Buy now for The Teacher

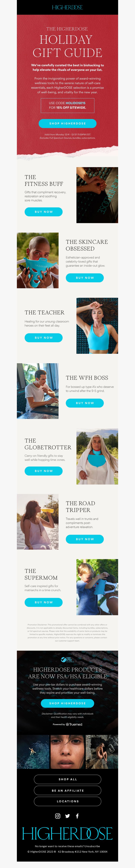[44, 338]
